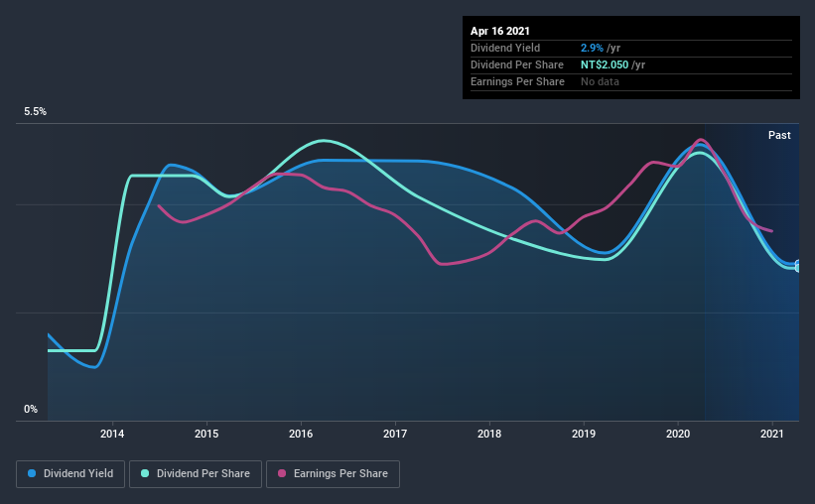Select the 2016 x-axis label
The height and width of the screenshot is (504, 815).
[x=301, y=434]
